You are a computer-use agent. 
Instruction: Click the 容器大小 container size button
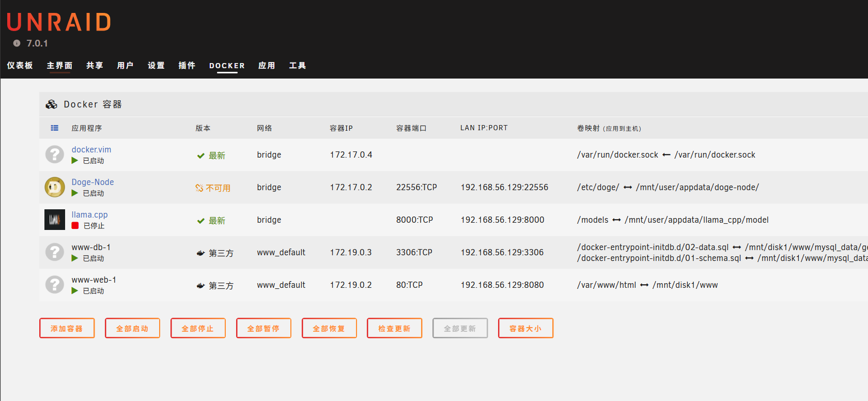click(x=525, y=328)
